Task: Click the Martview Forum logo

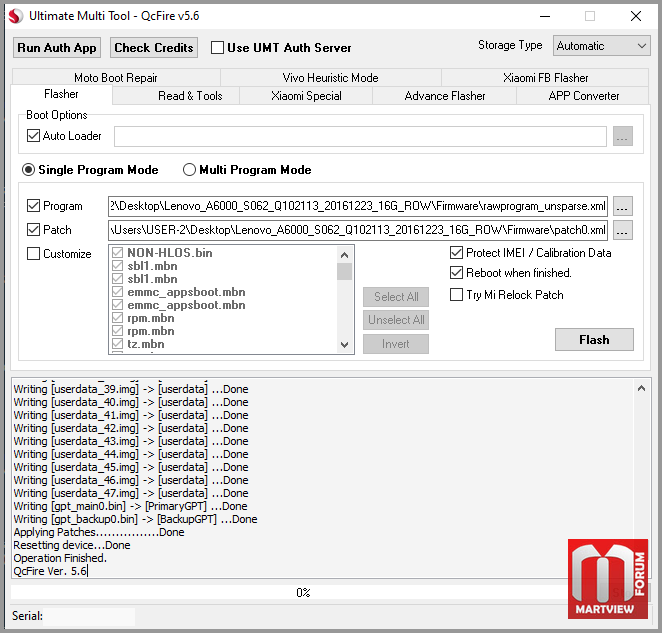Action: [x=608, y=579]
